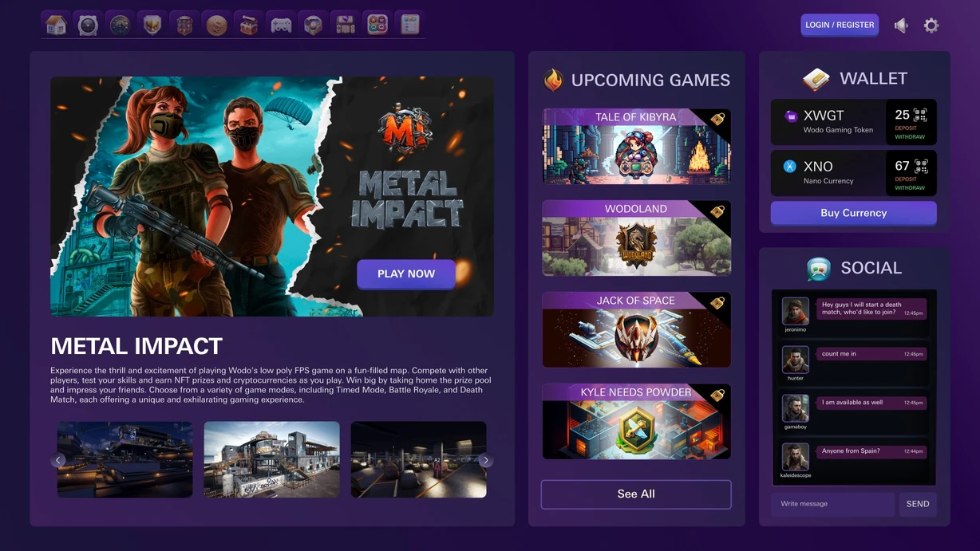Viewport: 980px width, 551px height.
Task: Select the gamepad controller icon
Action: [281, 25]
